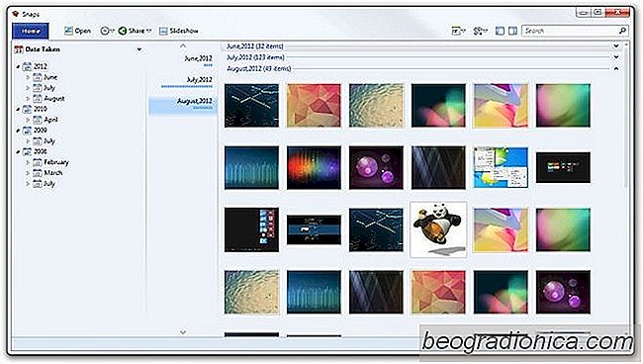Select July,2012 in the timeline list
Image resolution: width=643 pixels, height=364 pixels.
pyautogui.click(x=199, y=79)
